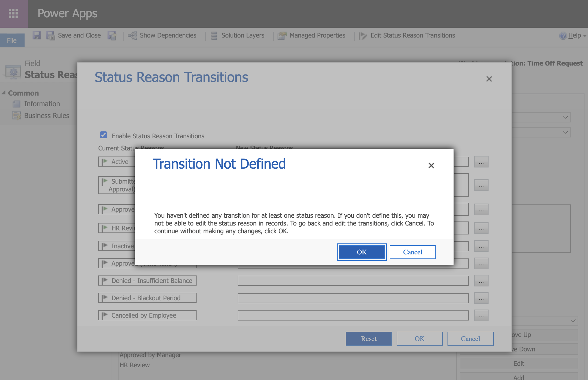Click flag icon beside HR Review status
Image resolution: width=588 pixels, height=380 pixels.
tap(105, 228)
